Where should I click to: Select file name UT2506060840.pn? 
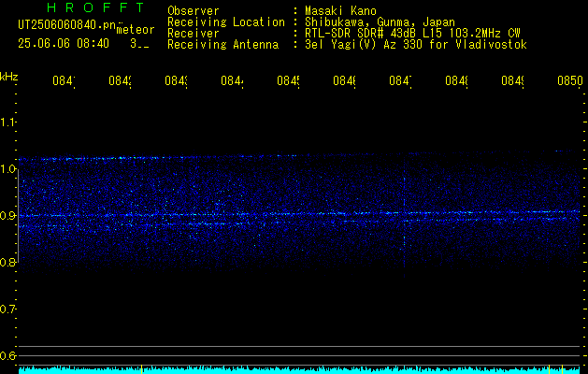tap(67, 25)
